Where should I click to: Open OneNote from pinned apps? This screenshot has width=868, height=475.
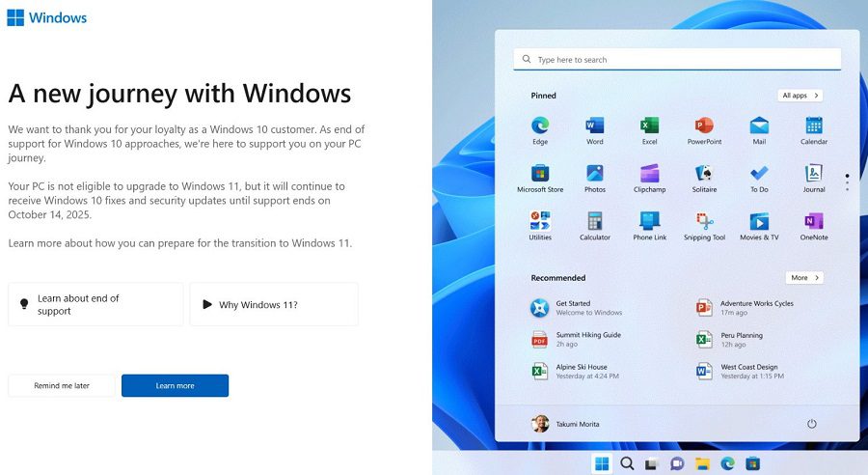tap(814, 226)
